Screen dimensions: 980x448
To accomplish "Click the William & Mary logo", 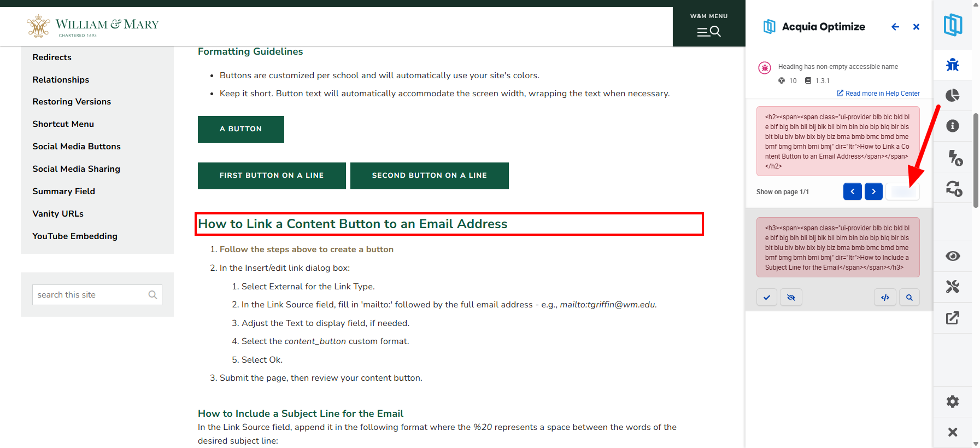I will tap(92, 26).
